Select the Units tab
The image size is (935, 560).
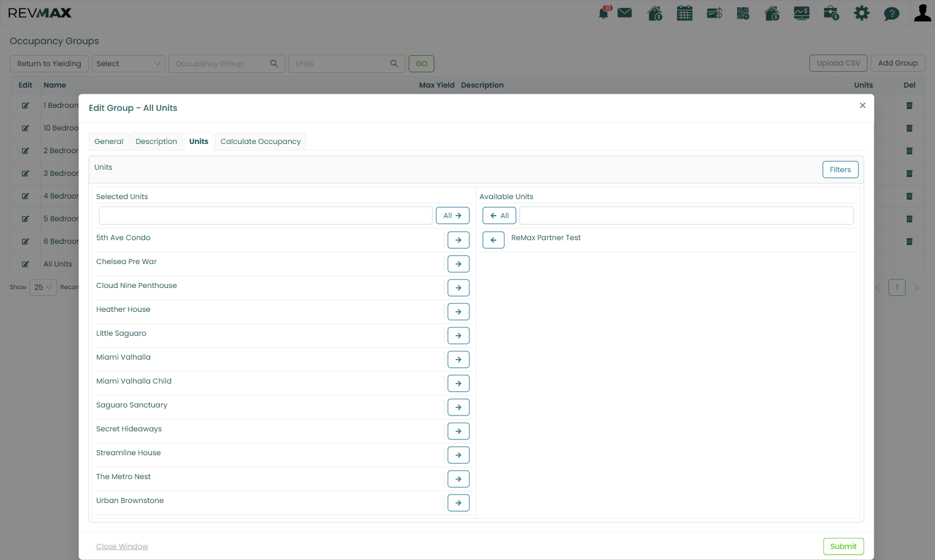[199, 142]
